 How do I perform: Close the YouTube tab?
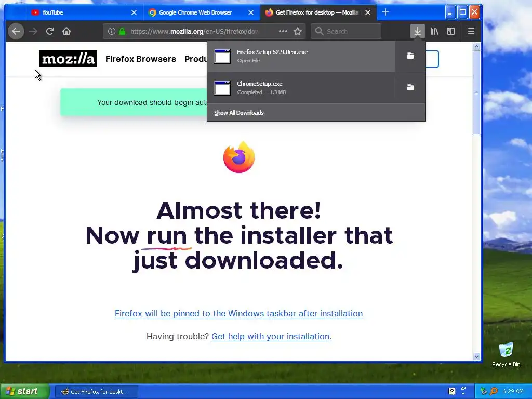134,12
